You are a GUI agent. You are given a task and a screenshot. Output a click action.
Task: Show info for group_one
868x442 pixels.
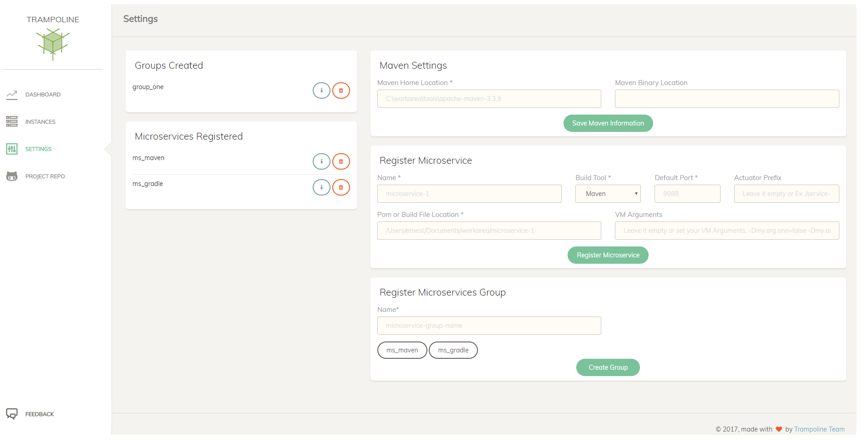pyautogui.click(x=321, y=90)
